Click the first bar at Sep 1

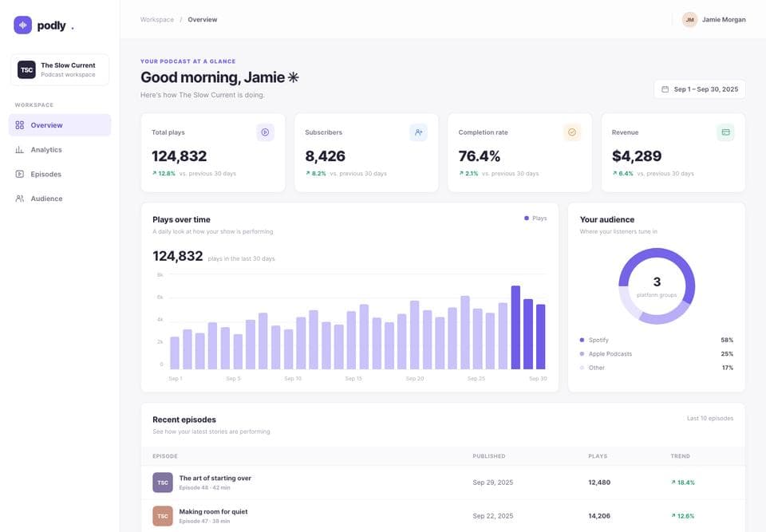click(175, 353)
